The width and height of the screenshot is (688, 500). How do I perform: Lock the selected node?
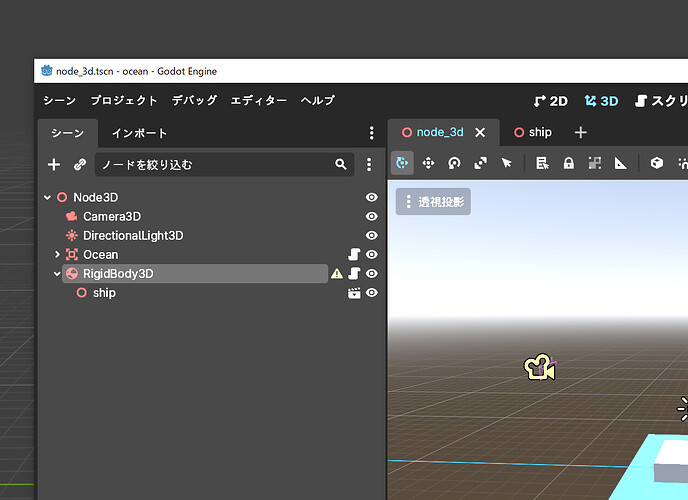click(569, 163)
